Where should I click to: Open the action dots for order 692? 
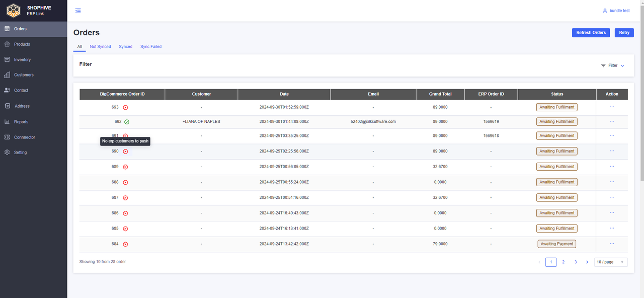(612, 121)
